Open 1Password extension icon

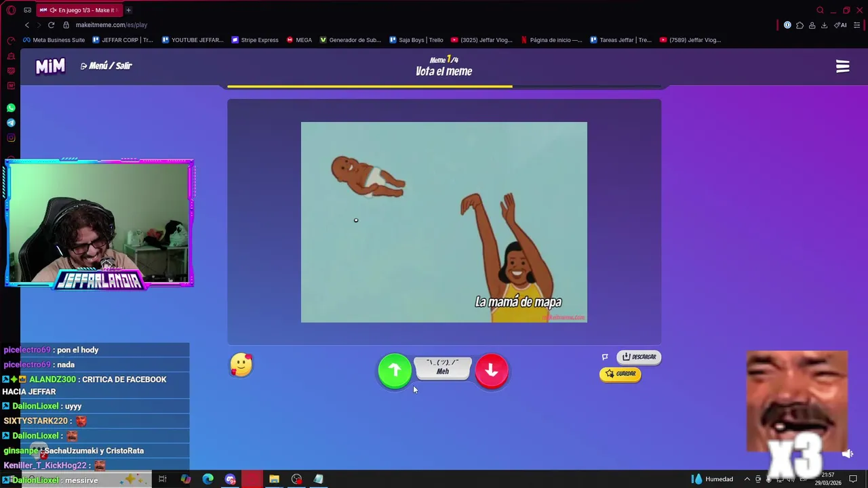(x=787, y=25)
